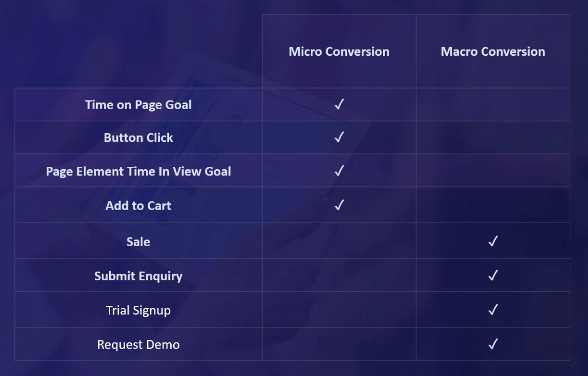
Task: Click the Button Click row checkmark
Action: (x=339, y=138)
